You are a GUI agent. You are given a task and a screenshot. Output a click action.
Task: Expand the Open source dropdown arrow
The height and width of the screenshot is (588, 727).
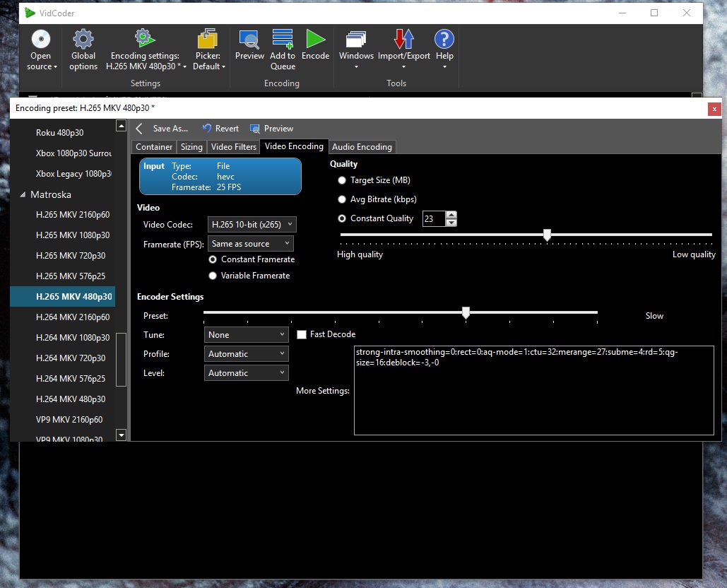(x=55, y=67)
